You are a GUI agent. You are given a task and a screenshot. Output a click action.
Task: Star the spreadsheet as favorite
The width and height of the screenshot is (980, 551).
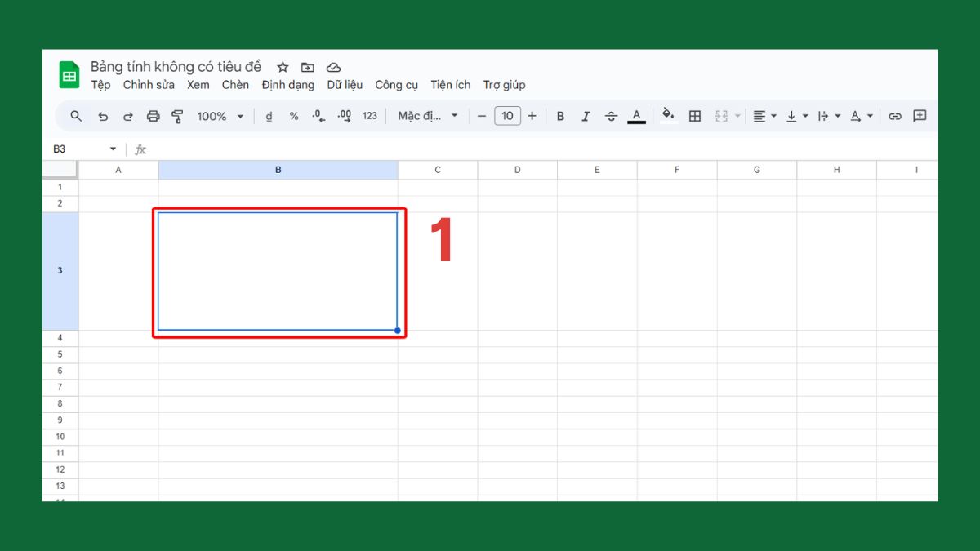(x=282, y=67)
